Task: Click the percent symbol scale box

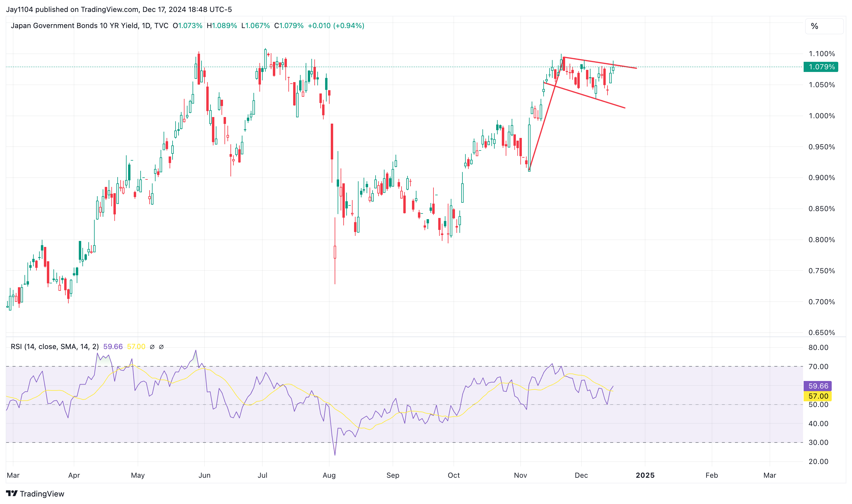Action: pyautogui.click(x=824, y=26)
